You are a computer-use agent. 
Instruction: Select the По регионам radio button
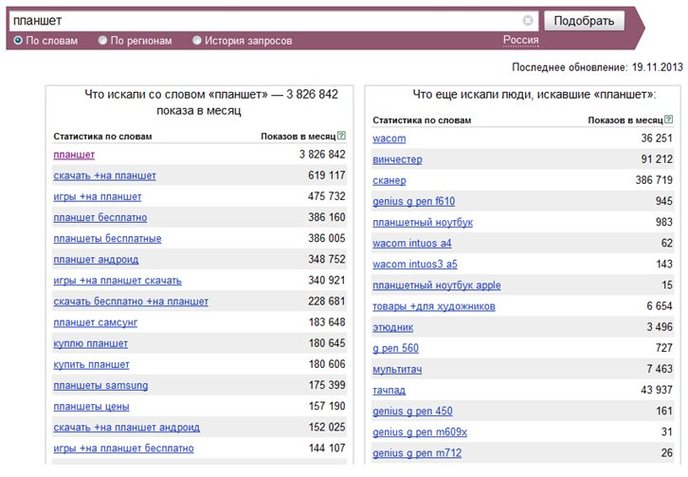click(x=103, y=40)
